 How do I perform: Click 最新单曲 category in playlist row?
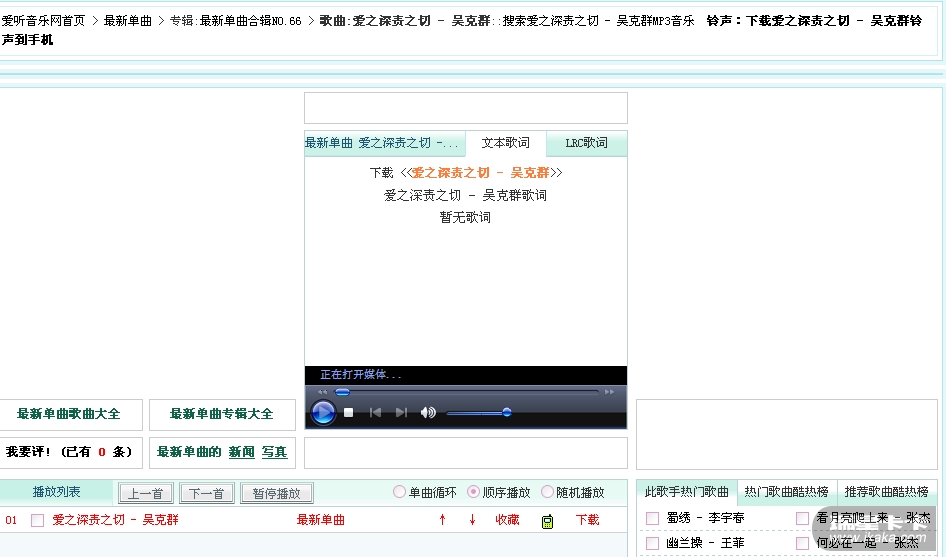click(x=320, y=520)
